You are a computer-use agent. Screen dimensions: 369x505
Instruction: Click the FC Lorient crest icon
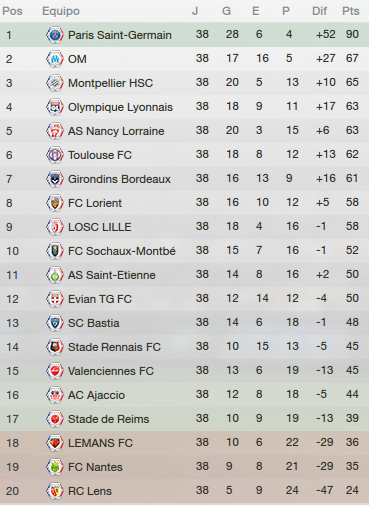pyautogui.click(x=55, y=203)
